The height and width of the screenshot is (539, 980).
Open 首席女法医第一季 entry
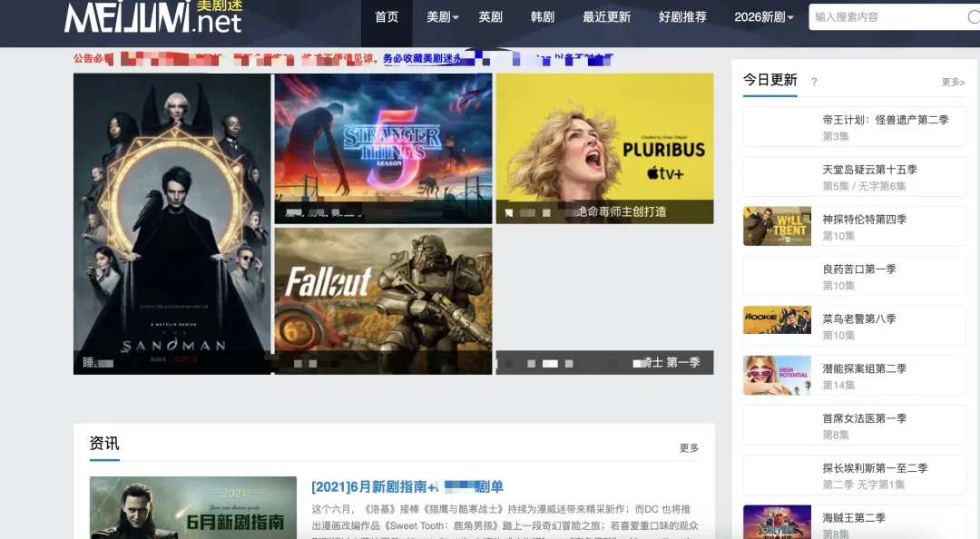854,426
